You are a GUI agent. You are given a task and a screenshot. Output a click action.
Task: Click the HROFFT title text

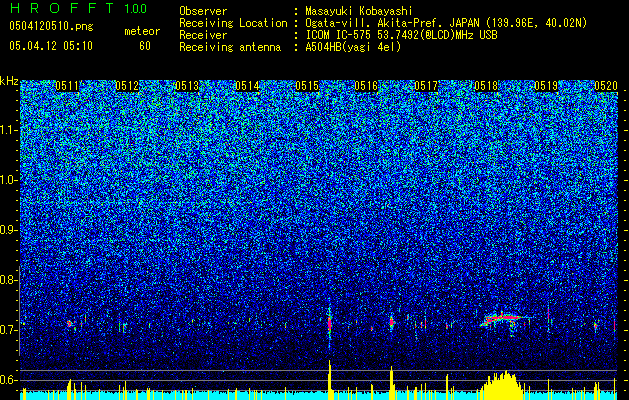[62, 8]
